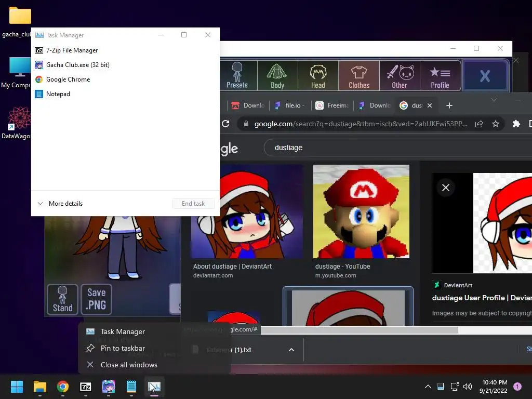Screen dimensions: 532x399
Task: Close the image preview side panel
Action: (x=446, y=188)
